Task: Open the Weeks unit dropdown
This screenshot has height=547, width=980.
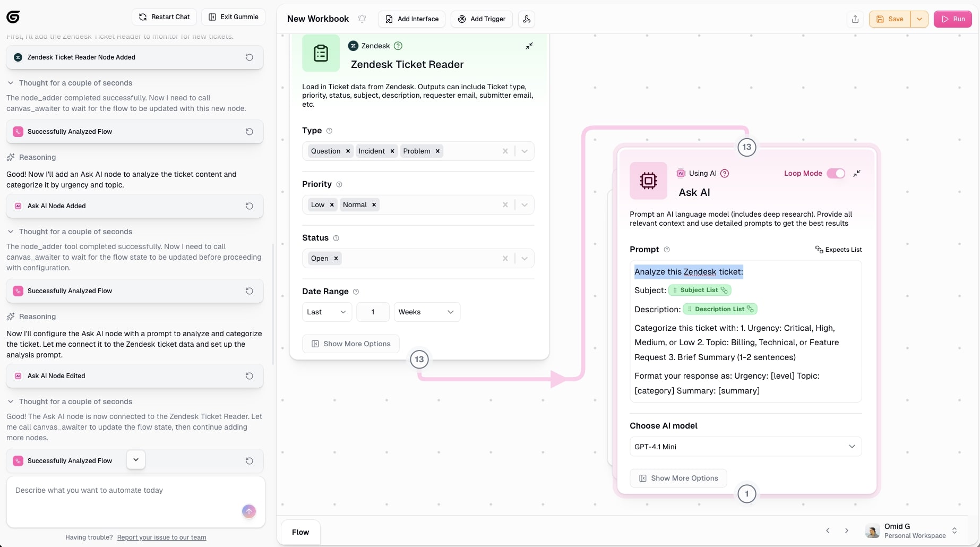Action: (x=427, y=312)
